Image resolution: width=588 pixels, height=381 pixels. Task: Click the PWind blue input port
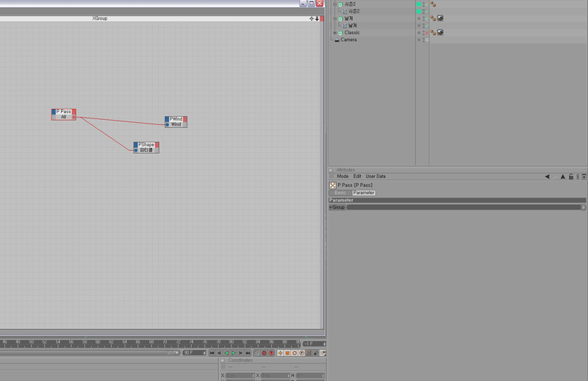coord(168,124)
